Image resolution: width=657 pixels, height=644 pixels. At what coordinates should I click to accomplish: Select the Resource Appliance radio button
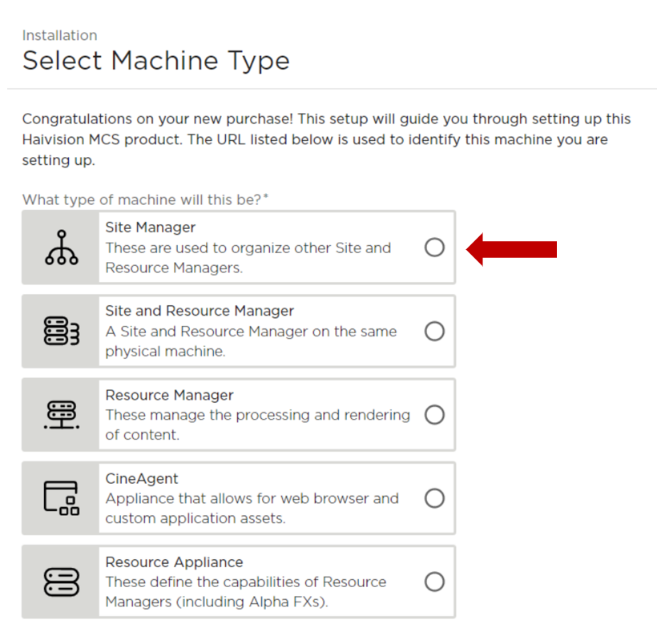434,582
